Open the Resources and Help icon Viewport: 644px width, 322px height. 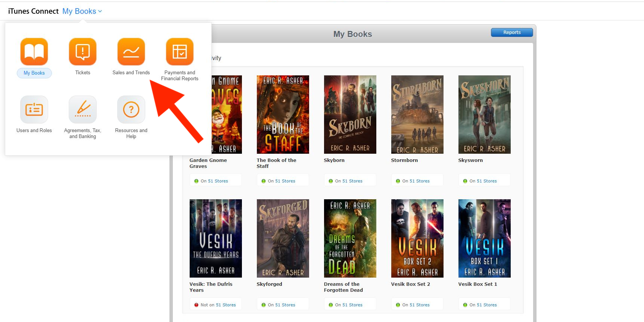131,109
